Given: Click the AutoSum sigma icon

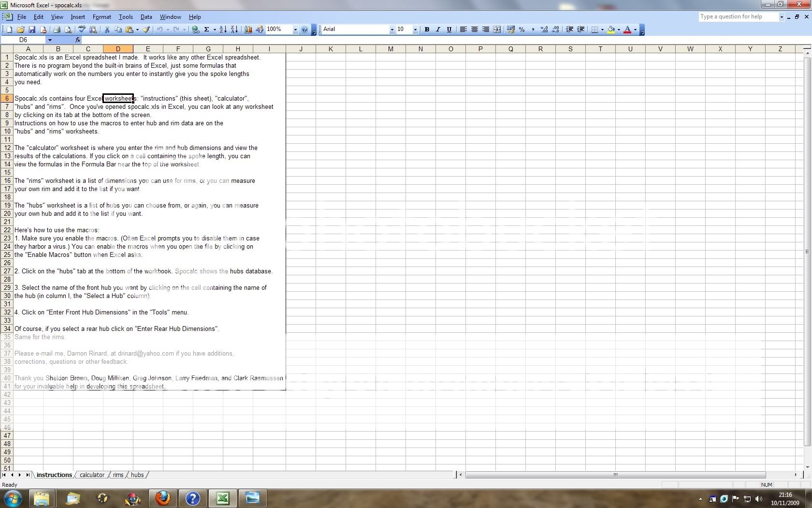Looking at the screenshot, I should point(206,30).
